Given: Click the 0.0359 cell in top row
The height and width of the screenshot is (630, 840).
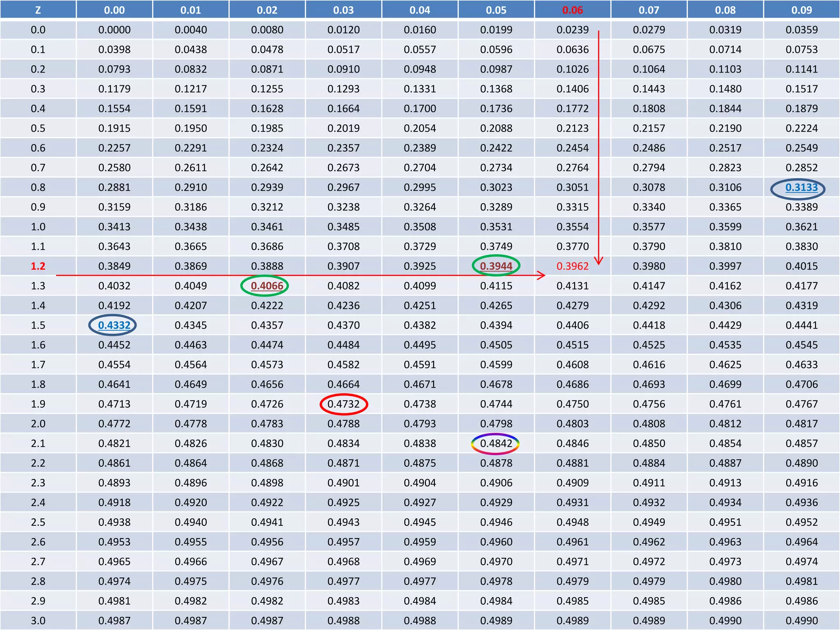Looking at the screenshot, I should pyautogui.click(x=801, y=30).
